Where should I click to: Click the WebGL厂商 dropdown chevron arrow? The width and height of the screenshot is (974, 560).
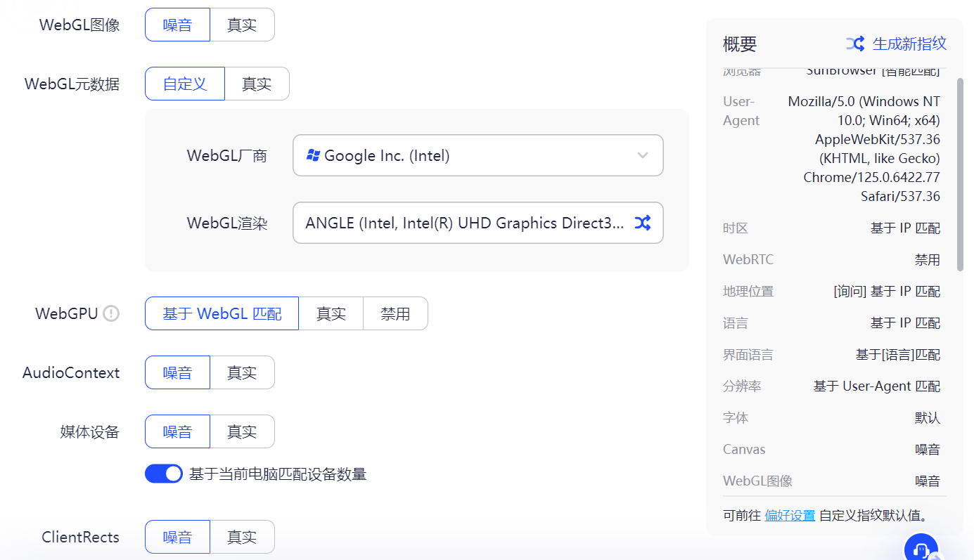[x=642, y=155]
